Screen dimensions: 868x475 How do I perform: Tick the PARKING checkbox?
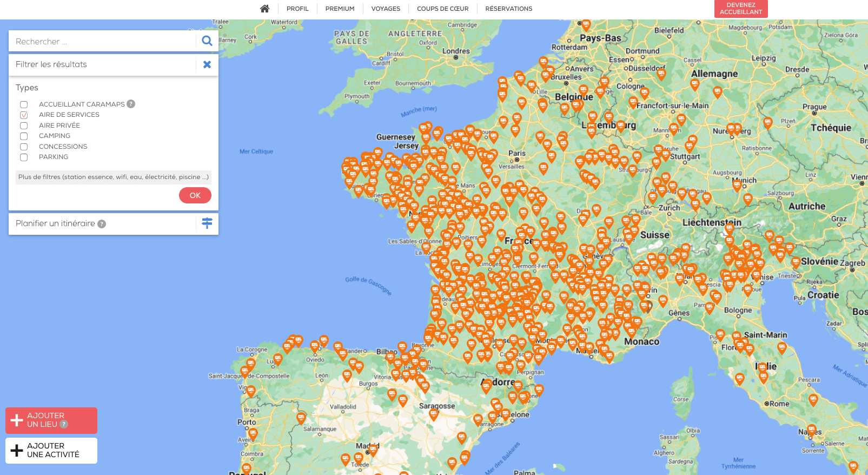pyautogui.click(x=24, y=157)
